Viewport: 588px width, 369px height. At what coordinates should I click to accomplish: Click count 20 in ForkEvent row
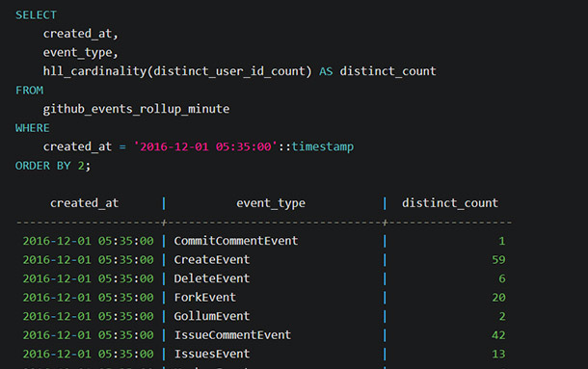(498, 298)
